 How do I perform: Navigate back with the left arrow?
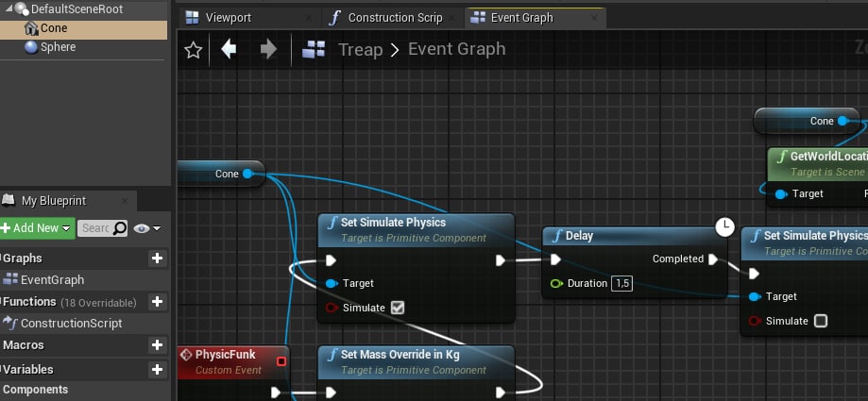(229, 49)
